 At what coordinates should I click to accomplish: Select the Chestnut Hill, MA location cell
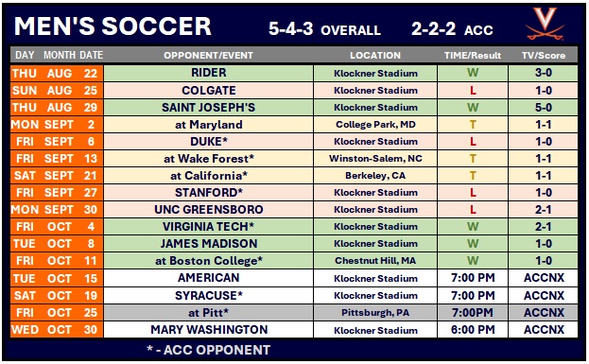point(375,261)
